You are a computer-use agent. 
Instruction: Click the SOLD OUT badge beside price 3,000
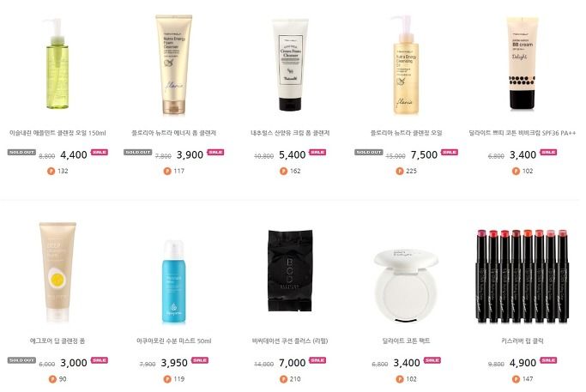click(x=21, y=360)
